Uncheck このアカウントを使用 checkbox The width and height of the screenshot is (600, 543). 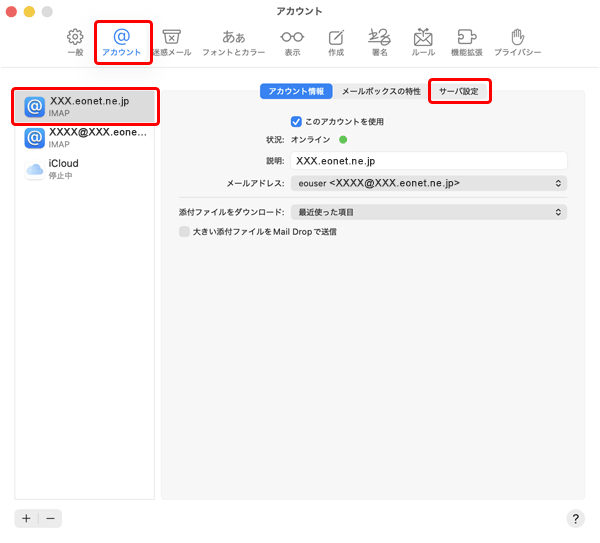pos(296,122)
